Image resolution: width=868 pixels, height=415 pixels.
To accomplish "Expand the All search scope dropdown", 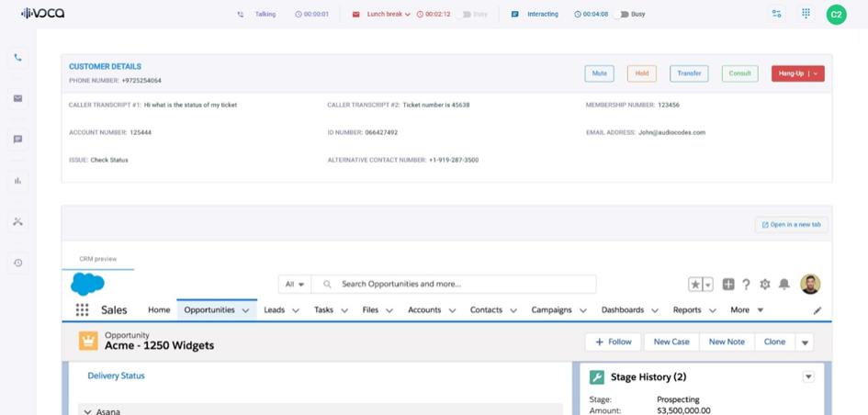I will (x=295, y=285).
